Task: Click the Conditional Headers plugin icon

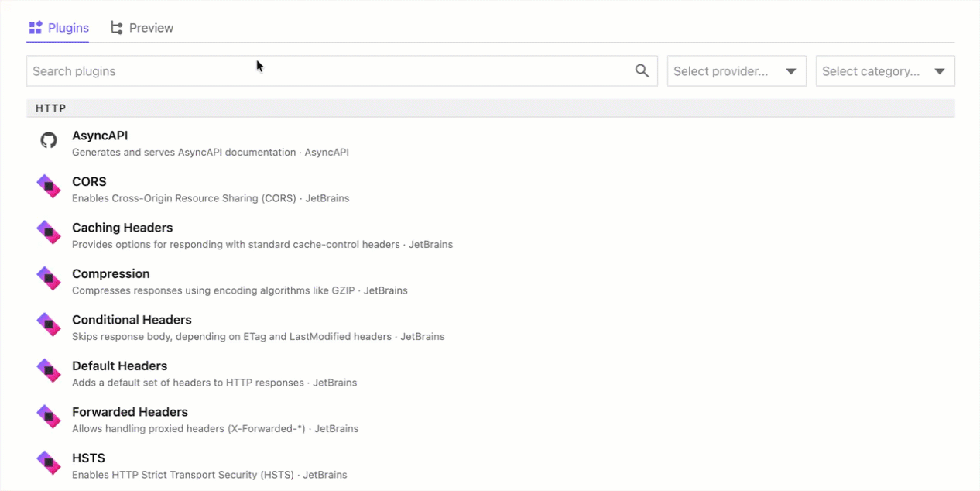Action: coord(49,325)
